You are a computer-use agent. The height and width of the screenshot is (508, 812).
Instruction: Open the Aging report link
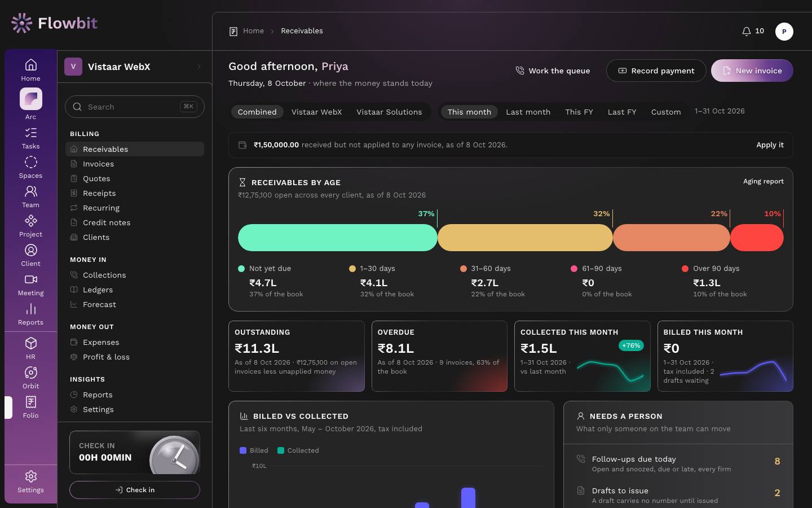(764, 181)
